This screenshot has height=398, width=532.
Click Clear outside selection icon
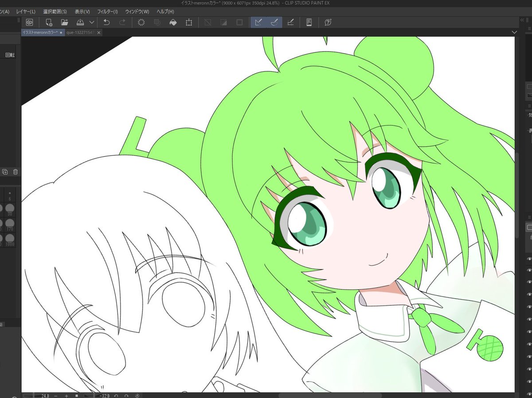click(157, 22)
